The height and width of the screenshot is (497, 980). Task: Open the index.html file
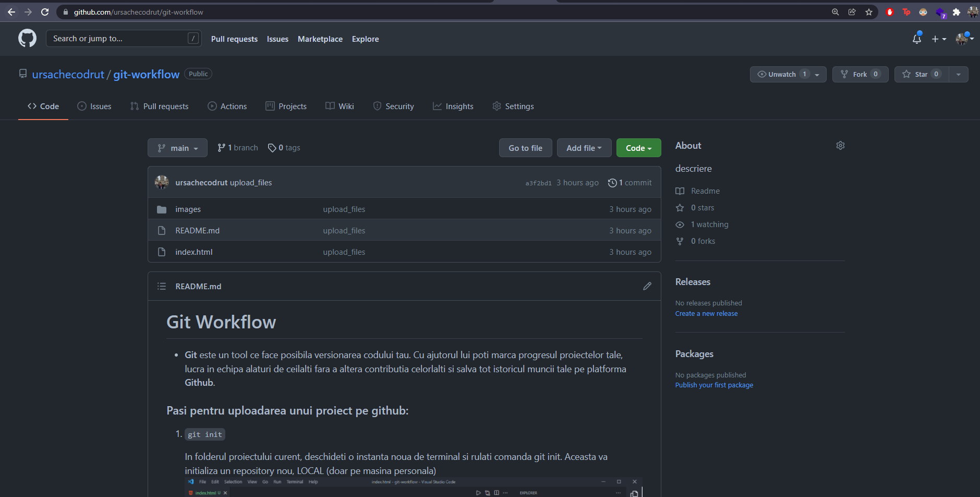(194, 252)
